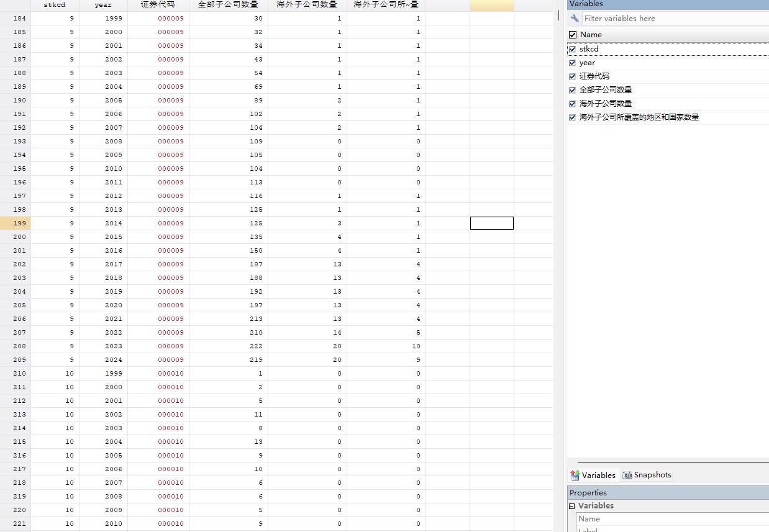Screen dimensions: 769x532
Task: Select stkcd in the variable list
Action: 589,49
